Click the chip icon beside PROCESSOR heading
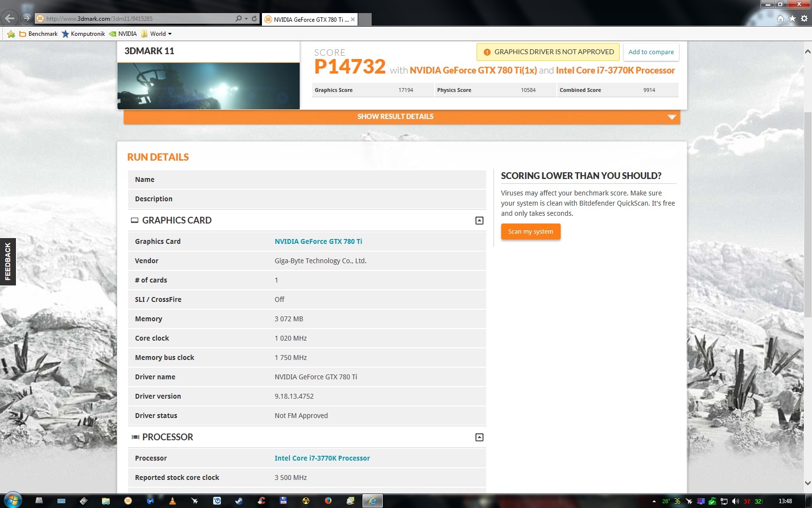Screen dimensions: 812x508 pyautogui.click(x=135, y=437)
